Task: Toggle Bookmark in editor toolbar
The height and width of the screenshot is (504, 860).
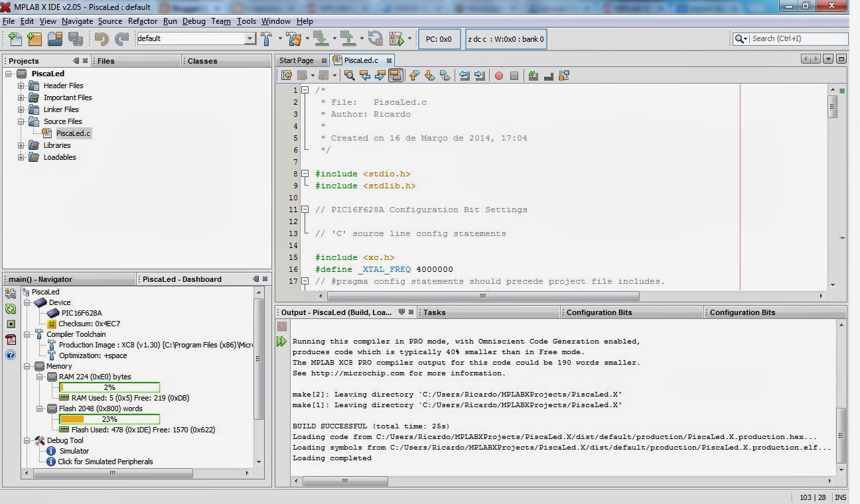Action: click(445, 76)
